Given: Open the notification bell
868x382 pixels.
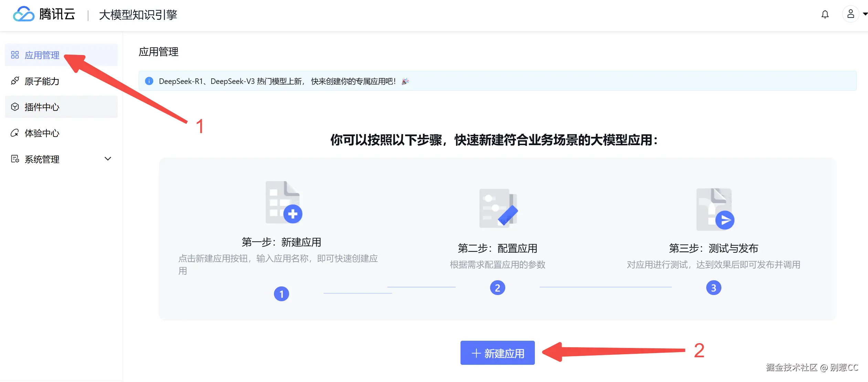Looking at the screenshot, I should click(x=825, y=14).
